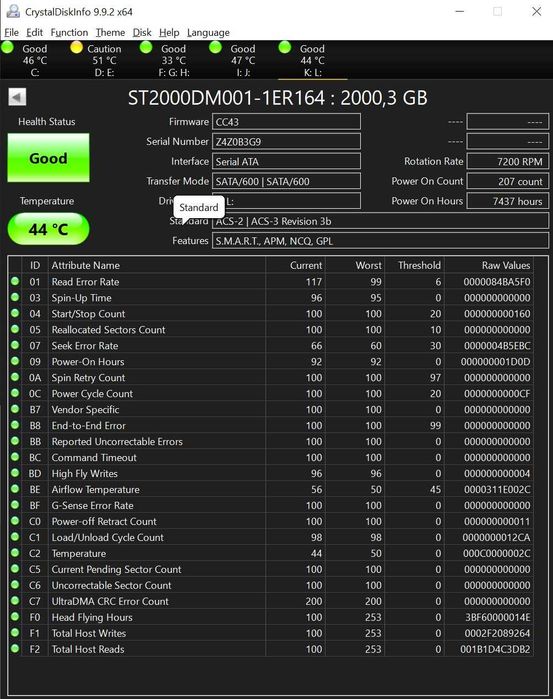Click the ID column header
This screenshot has width=553, height=699.
point(35,265)
